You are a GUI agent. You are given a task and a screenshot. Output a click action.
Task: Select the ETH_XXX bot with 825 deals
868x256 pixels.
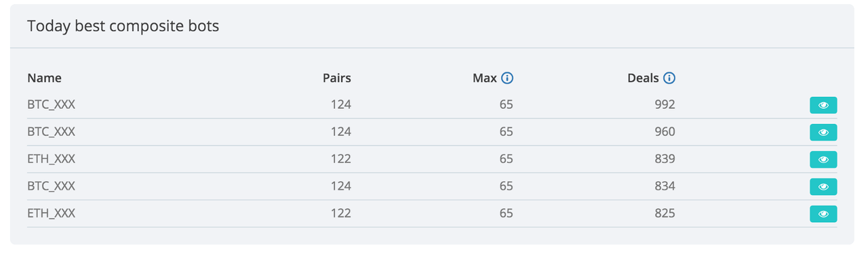click(51, 213)
